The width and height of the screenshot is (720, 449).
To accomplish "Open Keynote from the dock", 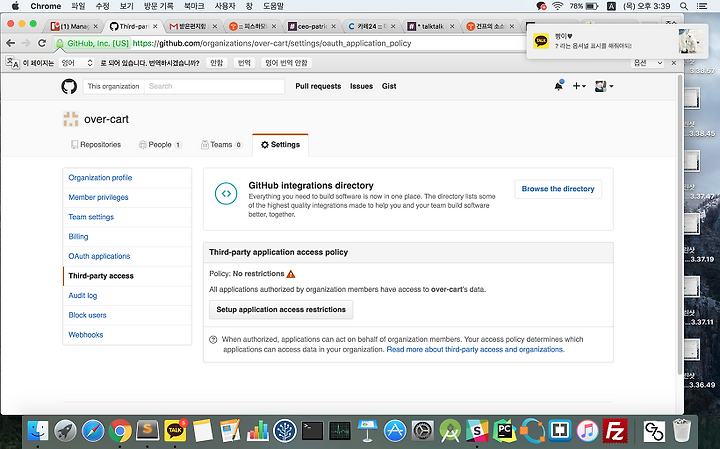I will pyautogui.click(x=367, y=431).
